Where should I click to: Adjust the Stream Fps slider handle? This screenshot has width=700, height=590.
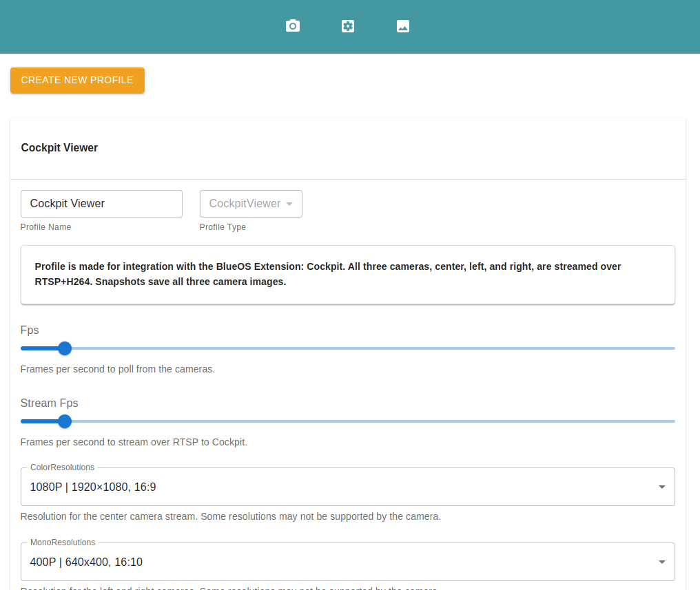[x=65, y=421]
